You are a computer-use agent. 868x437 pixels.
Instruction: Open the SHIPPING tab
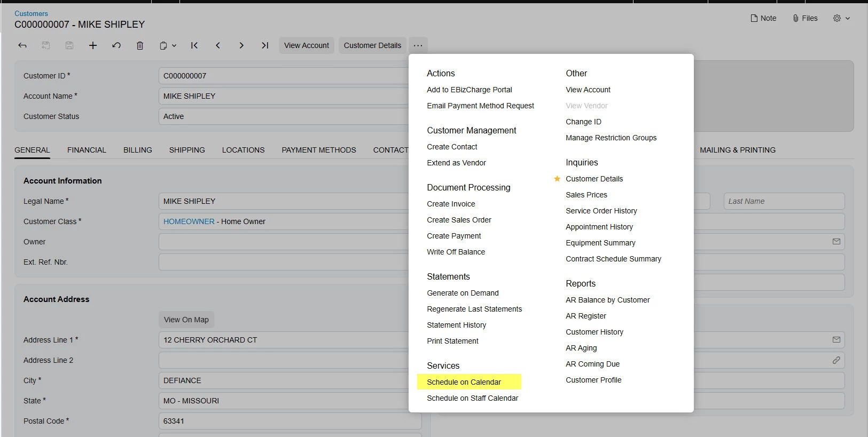tap(187, 150)
